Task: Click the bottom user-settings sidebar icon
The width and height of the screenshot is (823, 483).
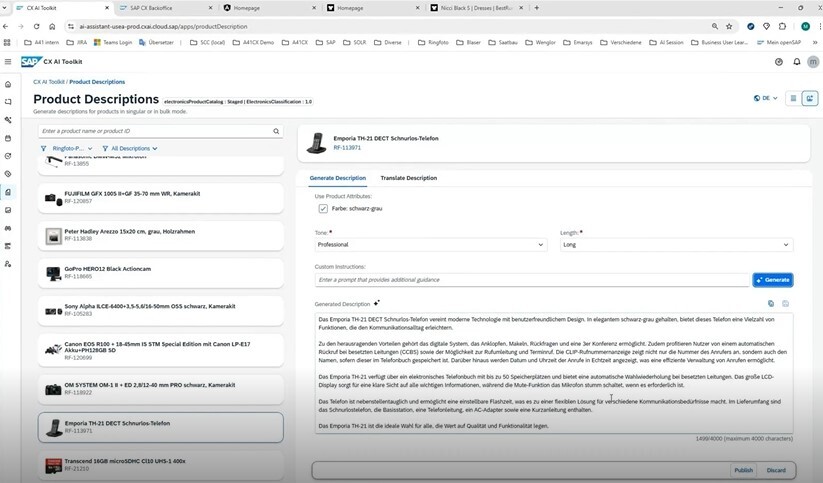Action: click(8, 264)
